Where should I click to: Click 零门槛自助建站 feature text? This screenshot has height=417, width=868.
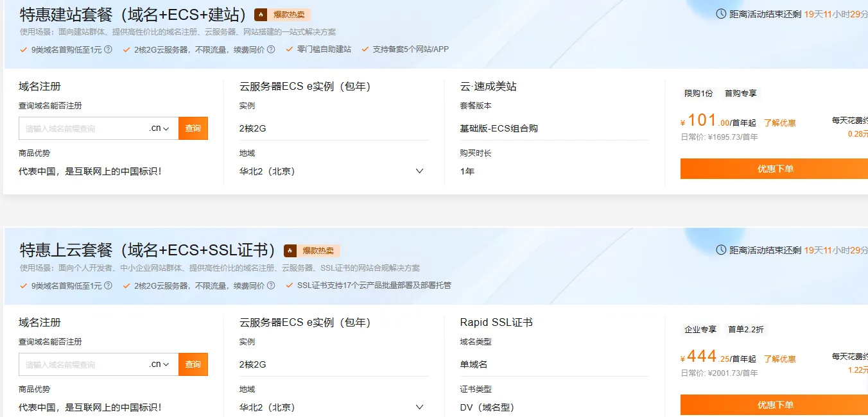[324, 49]
